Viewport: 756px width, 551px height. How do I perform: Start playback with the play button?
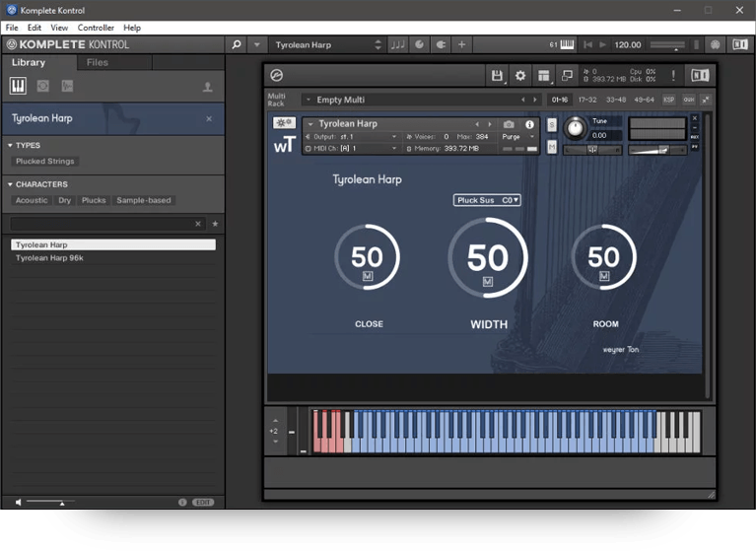coord(602,44)
